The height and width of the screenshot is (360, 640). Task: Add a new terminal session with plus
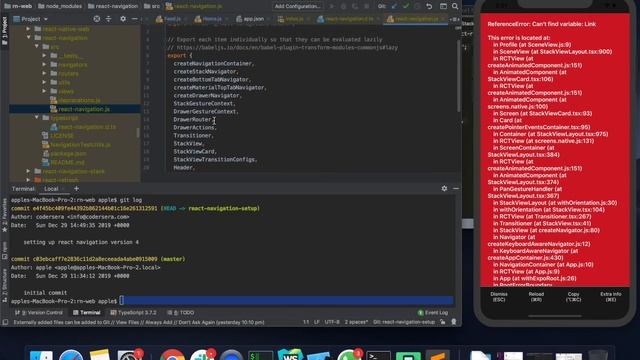[76, 189]
